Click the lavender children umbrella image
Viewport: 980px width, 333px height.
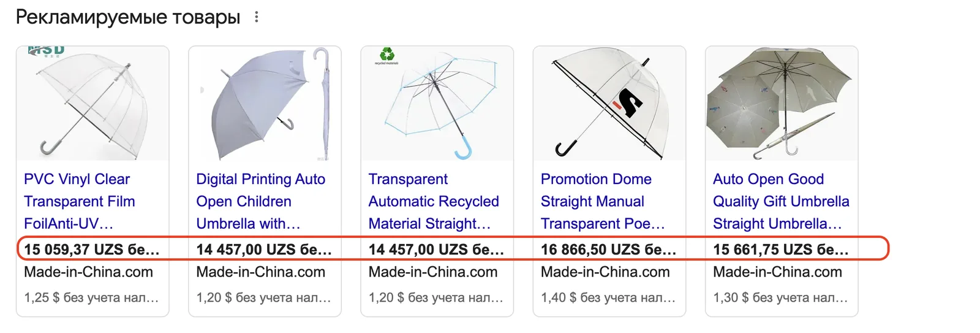coord(265,103)
